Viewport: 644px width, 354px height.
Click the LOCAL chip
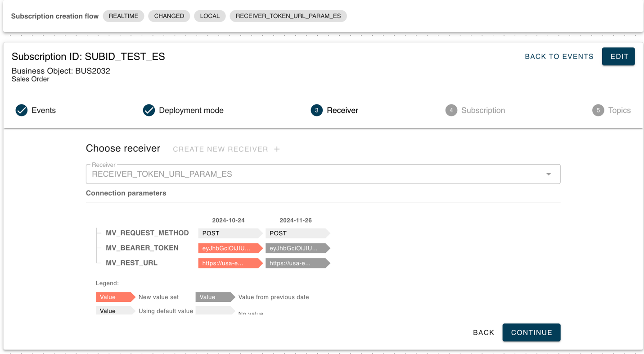coord(210,16)
